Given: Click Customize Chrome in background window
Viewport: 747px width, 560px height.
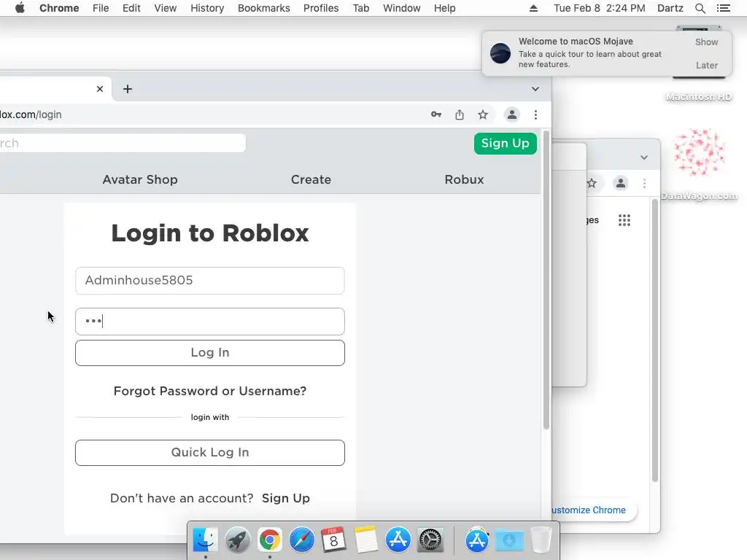Looking at the screenshot, I should 589,510.
